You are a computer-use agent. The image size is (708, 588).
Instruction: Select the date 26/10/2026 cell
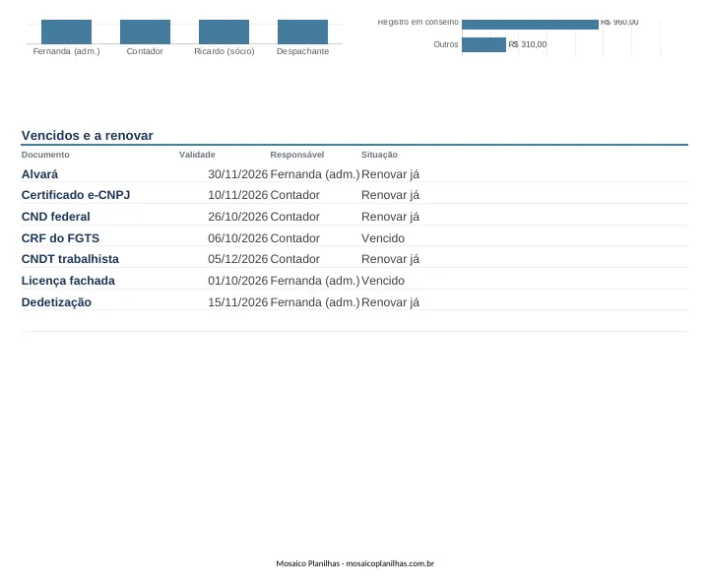(x=238, y=217)
